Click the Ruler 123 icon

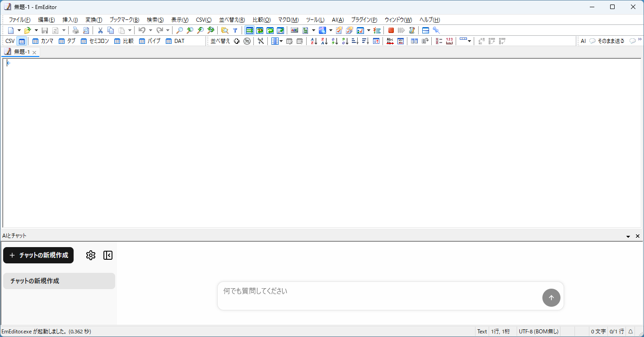pyautogui.click(x=449, y=41)
